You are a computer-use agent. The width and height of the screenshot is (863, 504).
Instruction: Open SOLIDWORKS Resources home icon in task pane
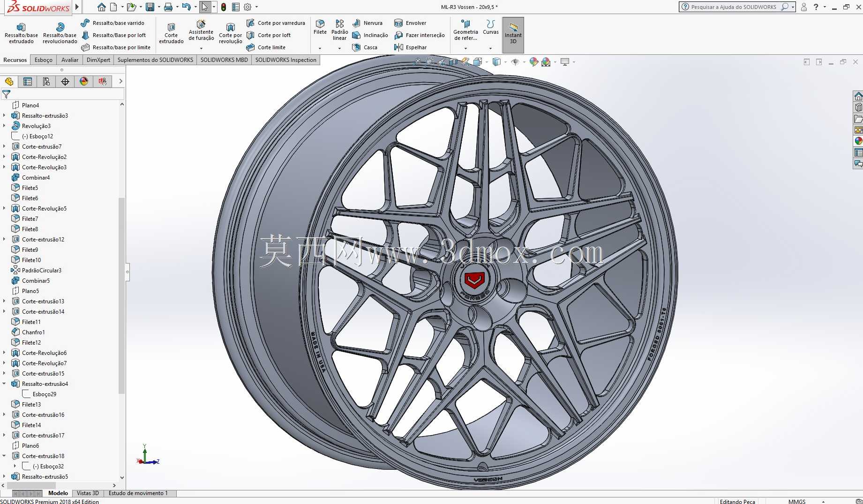[x=858, y=96]
